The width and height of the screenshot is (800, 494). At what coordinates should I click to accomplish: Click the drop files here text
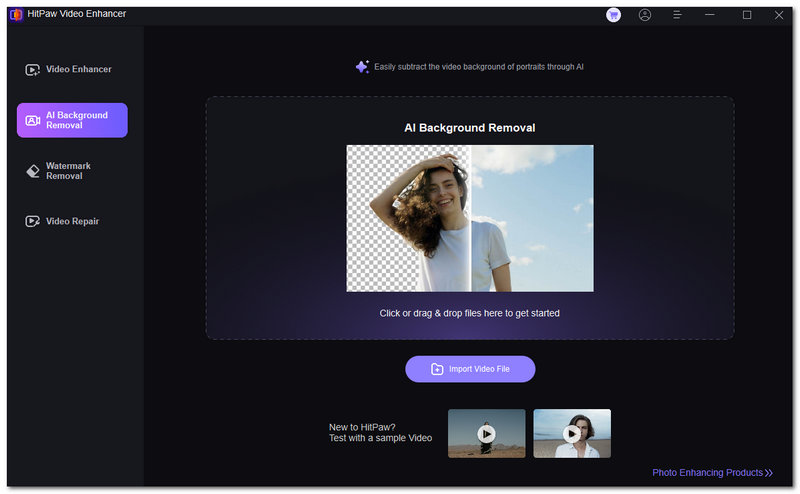(x=469, y=313)
